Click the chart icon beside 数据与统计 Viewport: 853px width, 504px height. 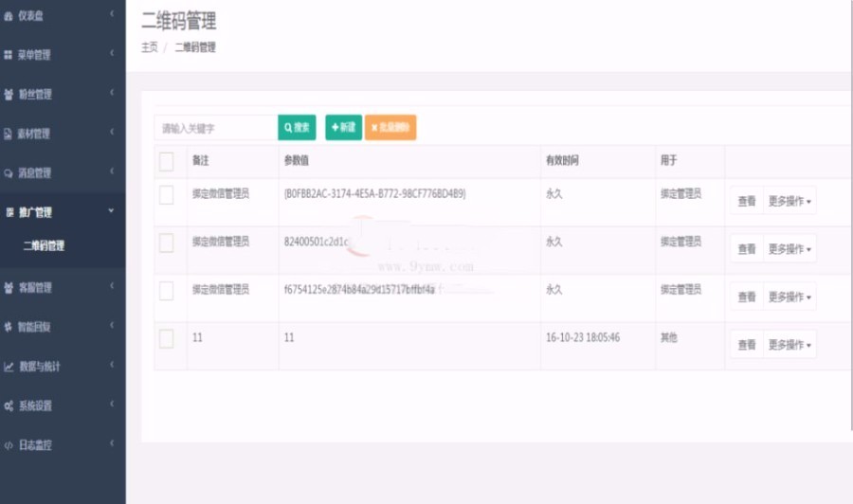click(9, 367)
